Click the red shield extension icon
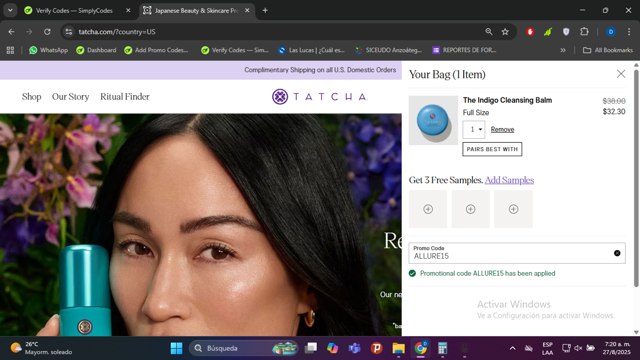The image size is (640, 360). [530, 31]
